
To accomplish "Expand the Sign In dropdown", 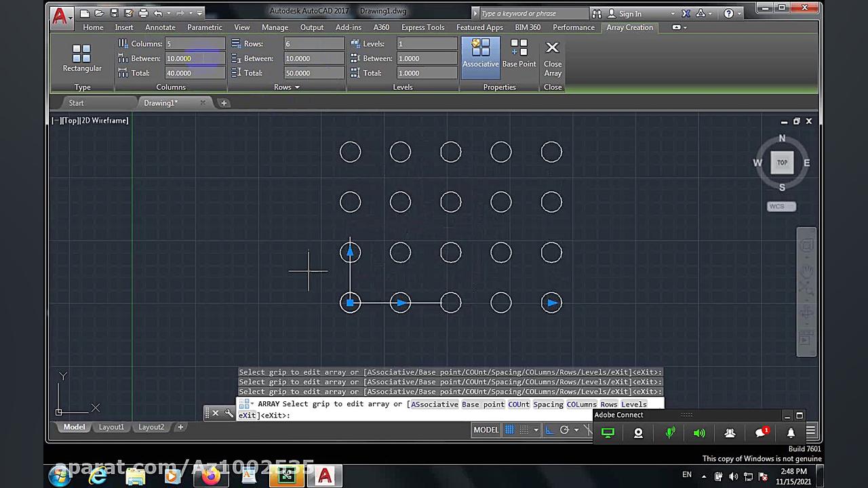I will pos(673,14).
